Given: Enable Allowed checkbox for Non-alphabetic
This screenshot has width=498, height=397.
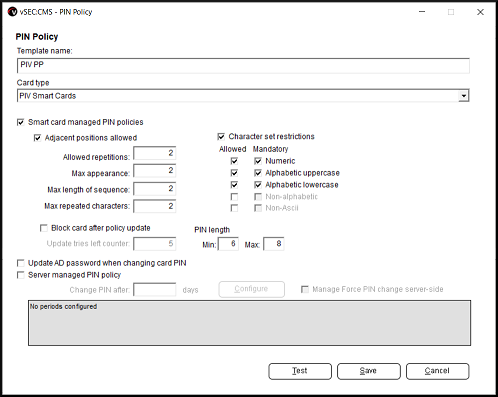Looking at the screenshot, I should 234,197.
